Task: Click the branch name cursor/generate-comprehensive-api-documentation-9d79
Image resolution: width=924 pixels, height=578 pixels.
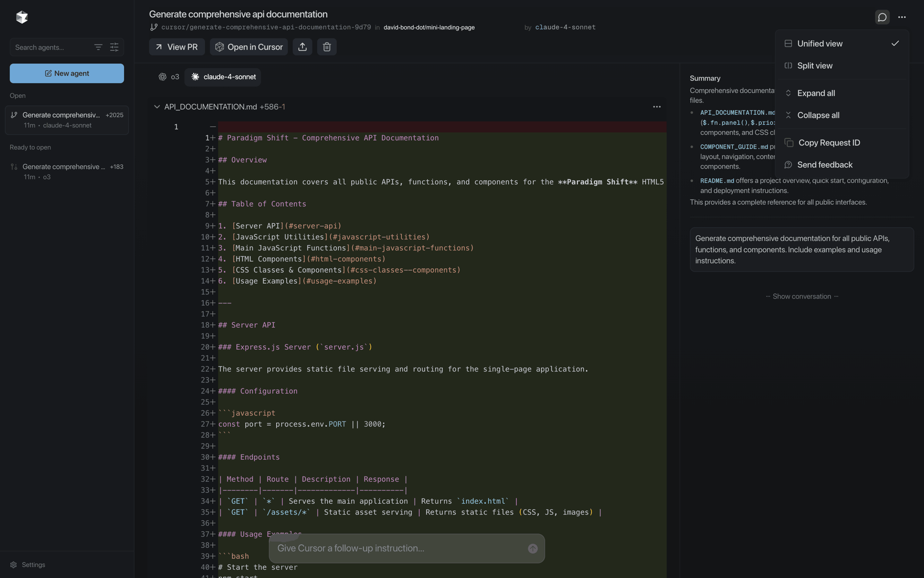Action: point(266,27)
